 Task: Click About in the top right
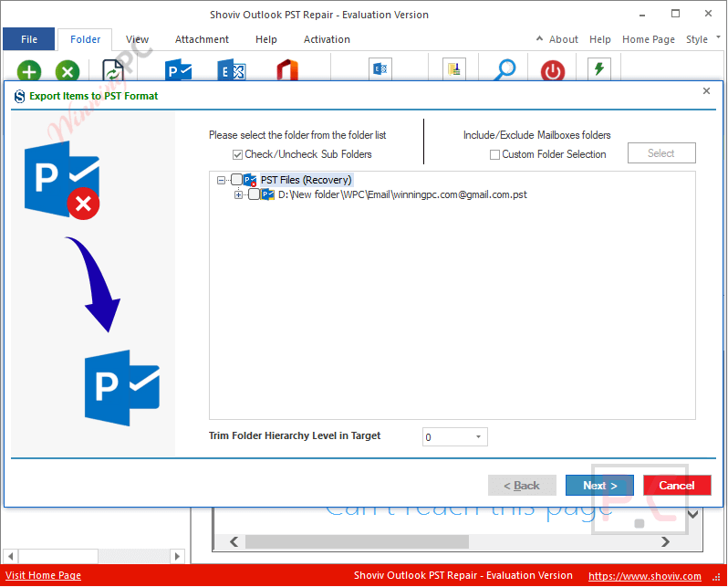click(563, 39)
